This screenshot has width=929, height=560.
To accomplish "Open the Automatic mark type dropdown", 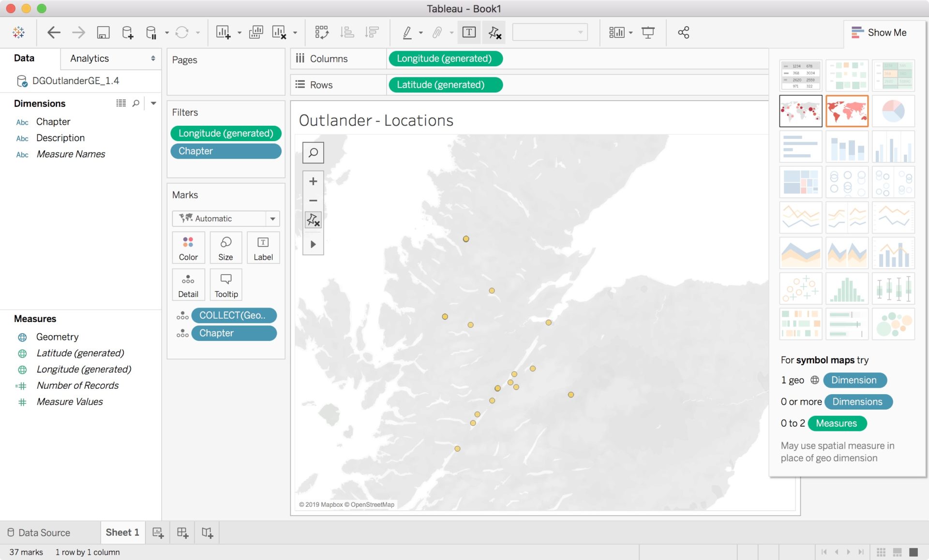I will point(225,219).
